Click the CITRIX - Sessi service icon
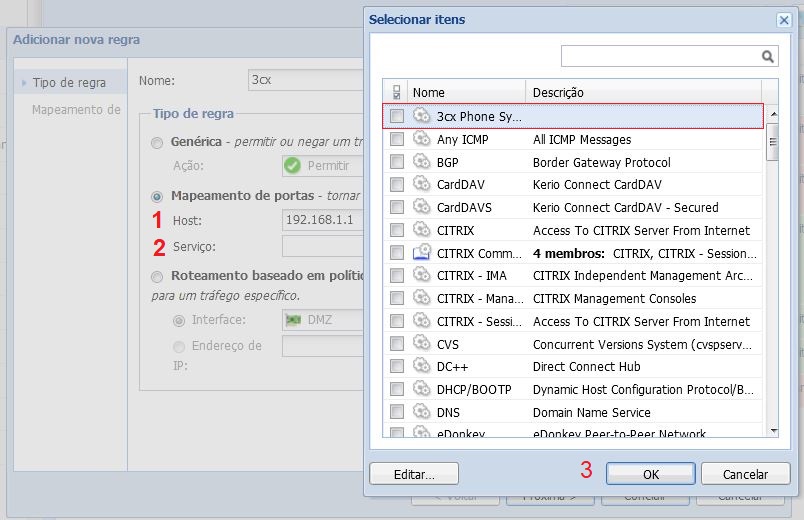 coord(421,321)
